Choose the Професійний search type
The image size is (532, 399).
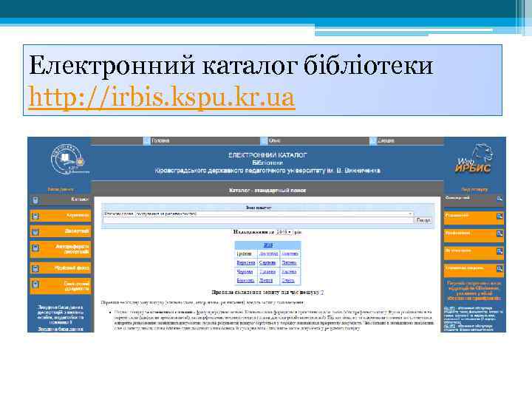pos(474,236)
